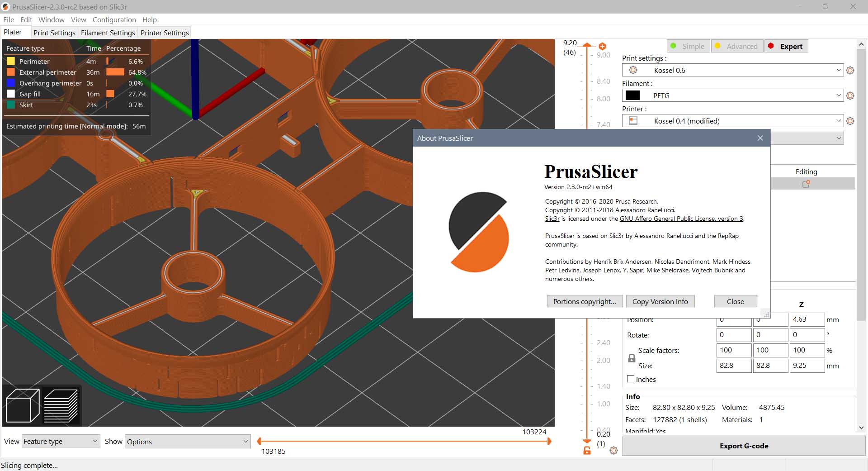Image resolution: width=868 pixels, height=471 pixels.
Task: Click the gear icon beside the PETG filament
Action: (x=850, y=96)
